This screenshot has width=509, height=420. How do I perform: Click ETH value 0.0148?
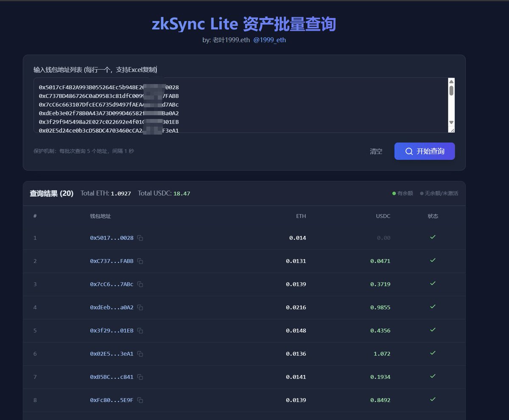point(296,330)
